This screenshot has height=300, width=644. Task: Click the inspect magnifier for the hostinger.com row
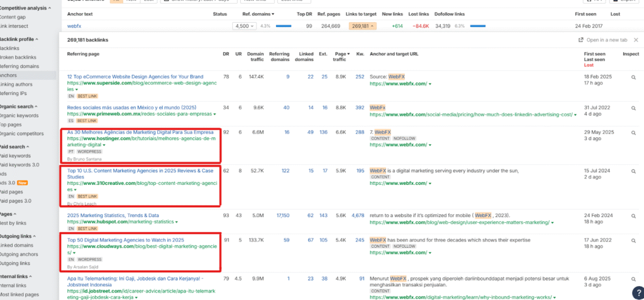point(634,133)
